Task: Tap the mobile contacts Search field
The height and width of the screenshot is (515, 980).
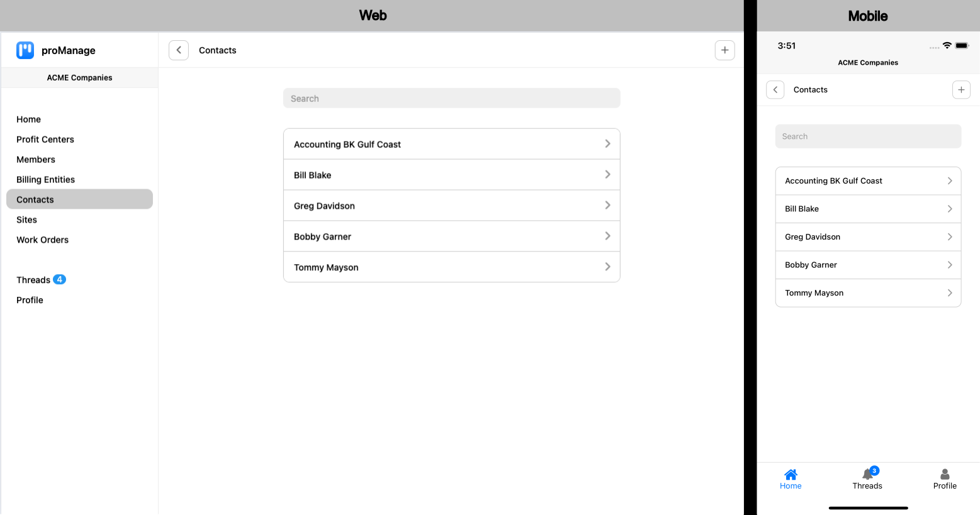Action: click(868, 136)
